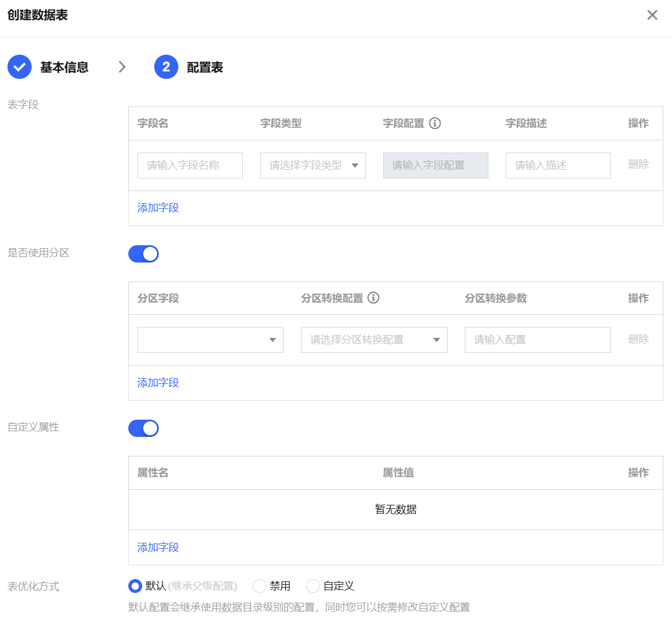Click the 请输入描述 input field
This screenshot has width=672, height=624.
(558, 165)
